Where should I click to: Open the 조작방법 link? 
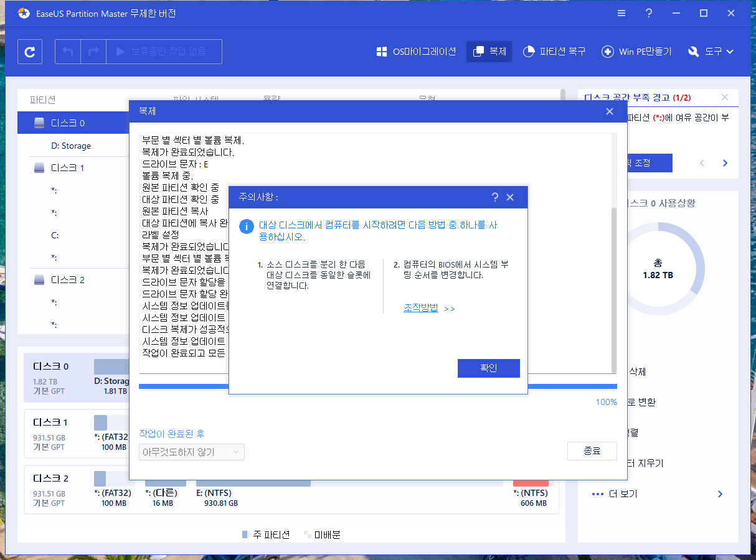pyautogui.click(x=421, y=308)
